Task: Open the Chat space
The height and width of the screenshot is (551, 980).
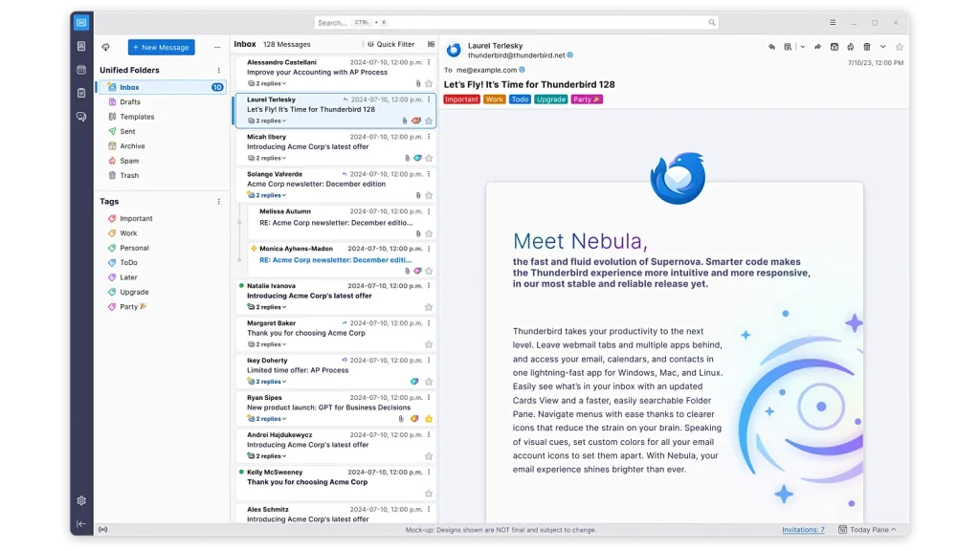Action: [81, 117]
